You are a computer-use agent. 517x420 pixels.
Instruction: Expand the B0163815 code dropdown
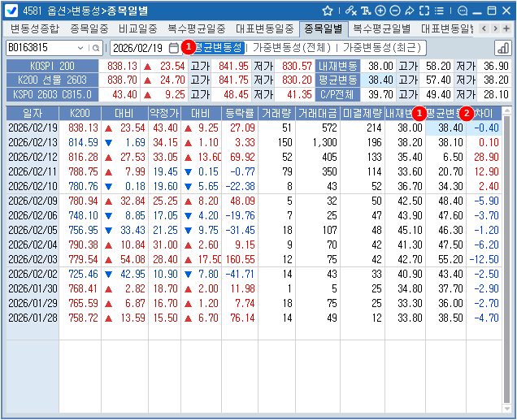click(80, 48)
